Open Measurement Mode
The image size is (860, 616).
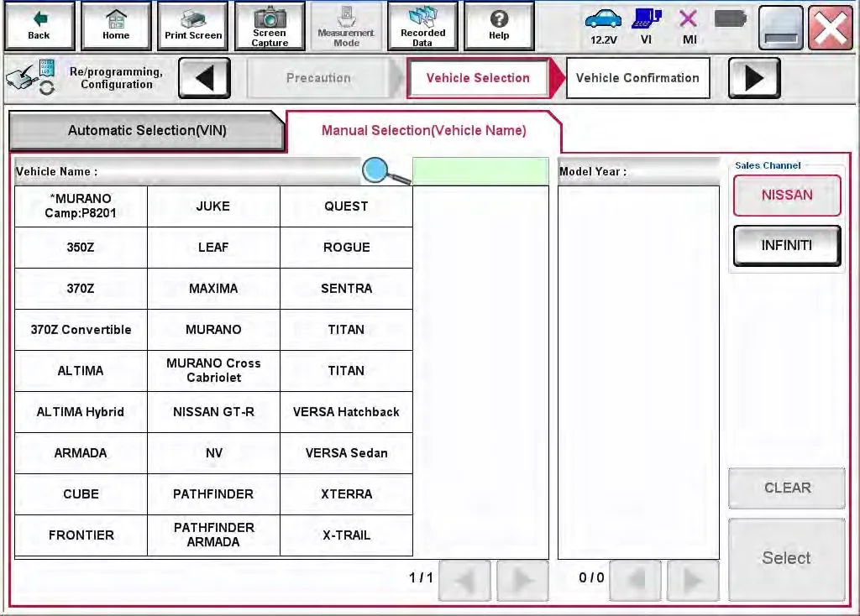(346, 26)
